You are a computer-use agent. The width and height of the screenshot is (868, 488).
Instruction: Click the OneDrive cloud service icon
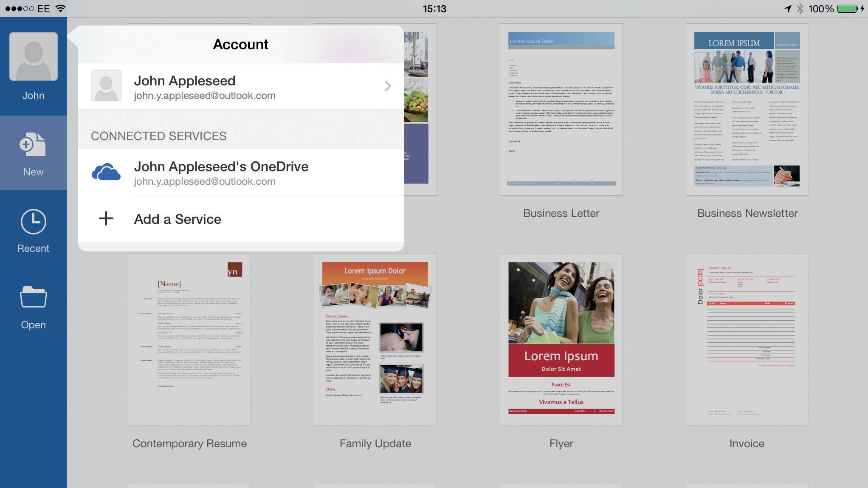tap(106, 172)
